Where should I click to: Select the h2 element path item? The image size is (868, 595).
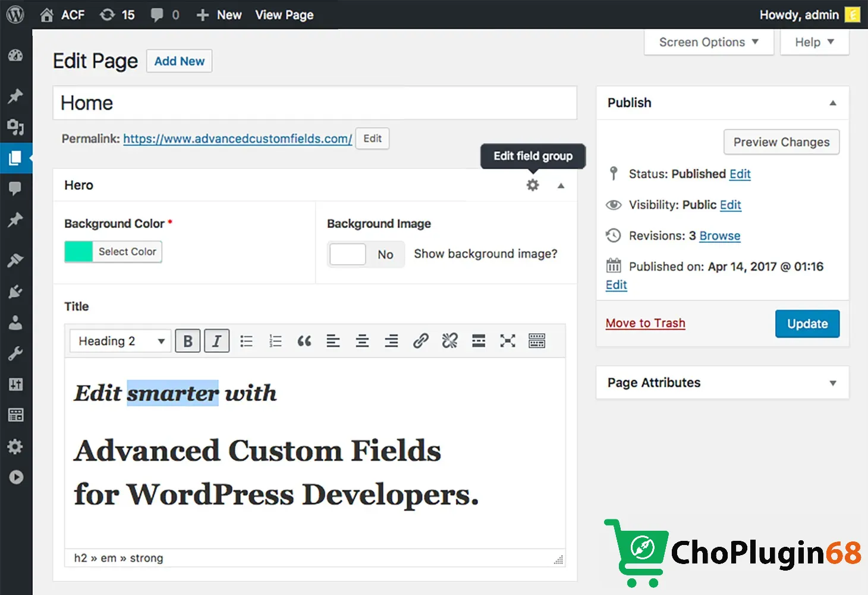80,558
